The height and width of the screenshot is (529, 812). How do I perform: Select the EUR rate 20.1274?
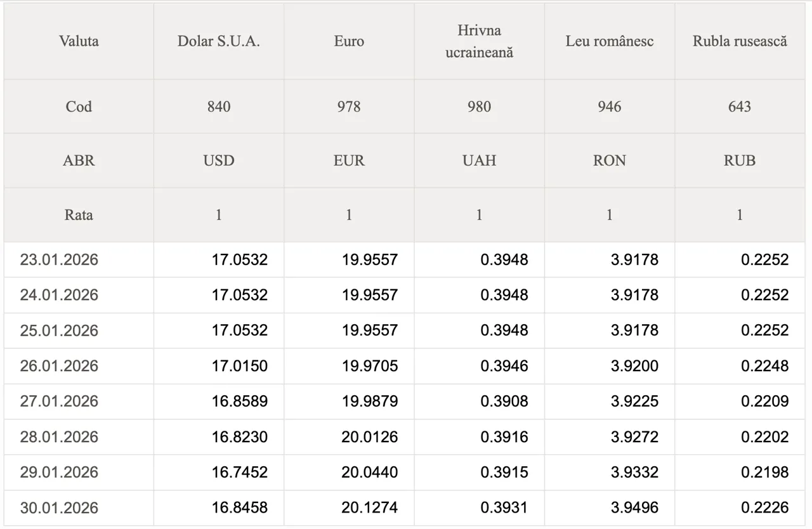pos(370,508)
